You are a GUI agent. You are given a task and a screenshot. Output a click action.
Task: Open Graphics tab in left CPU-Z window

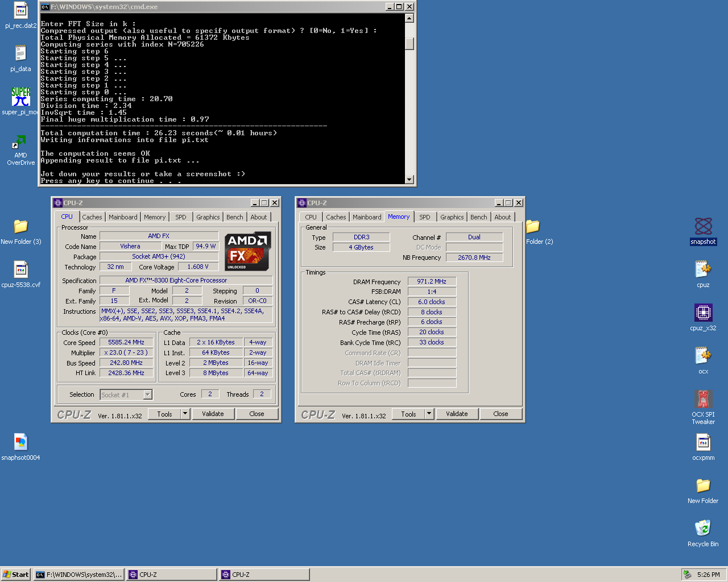point(208,217)
